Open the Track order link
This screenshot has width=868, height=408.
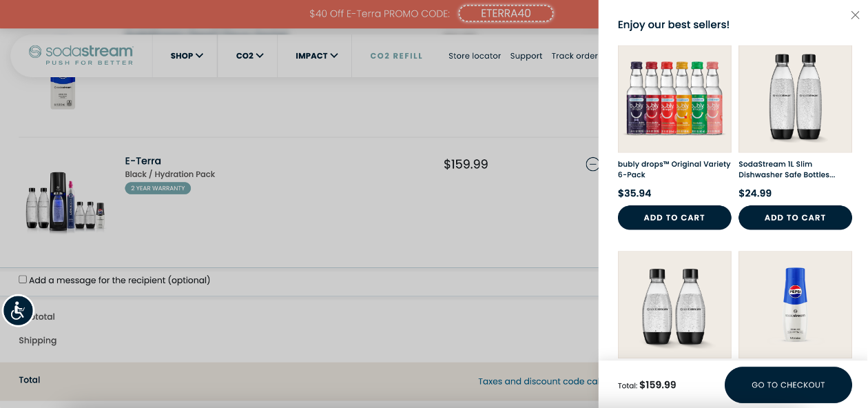click(x=575, y=56)
